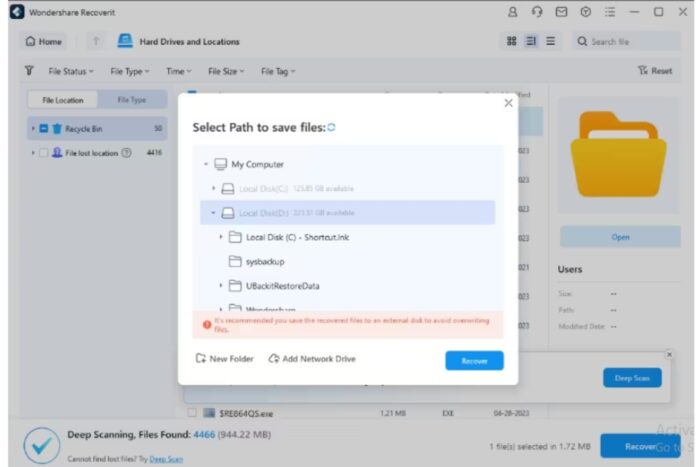Click the shield icon in title bar
The image size is (700, 467).
[586, 12]
